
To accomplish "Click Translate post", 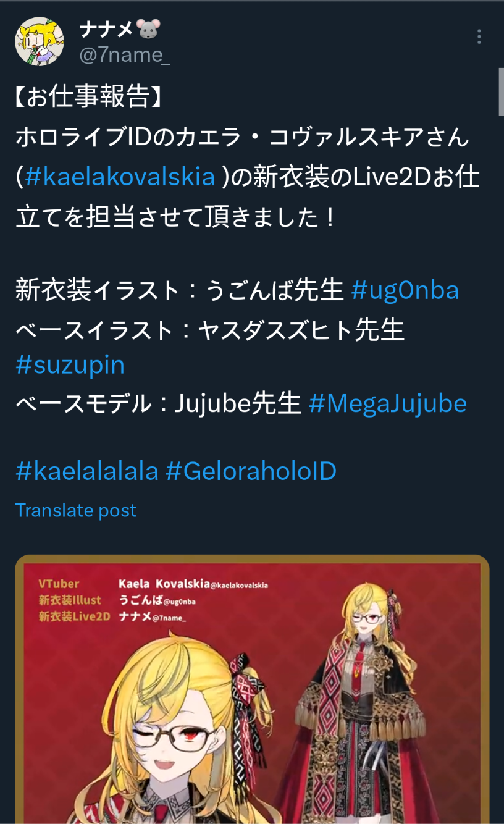I will 76,510.
